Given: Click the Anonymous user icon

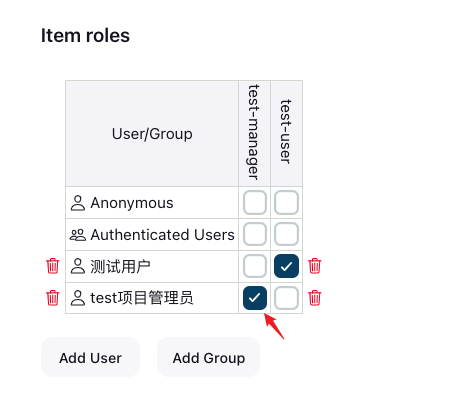Looking at the screenshot, I should click(78, 203).
